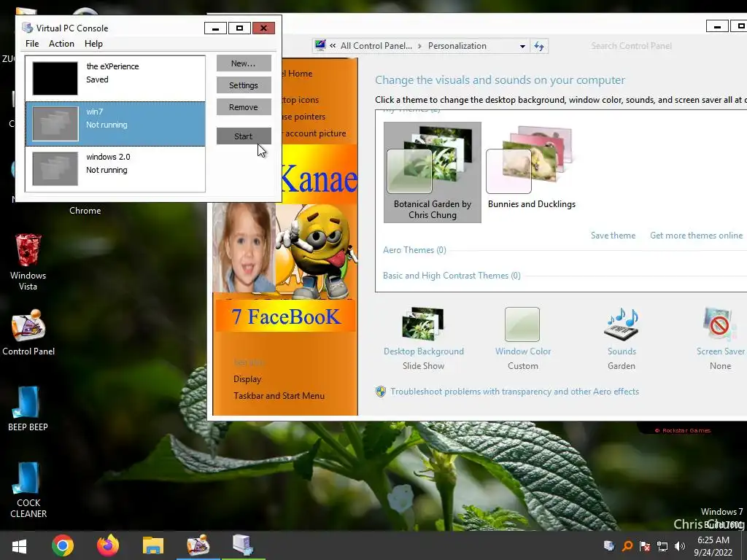Click Troubleshoot problems with transparency link

(514, 392)
